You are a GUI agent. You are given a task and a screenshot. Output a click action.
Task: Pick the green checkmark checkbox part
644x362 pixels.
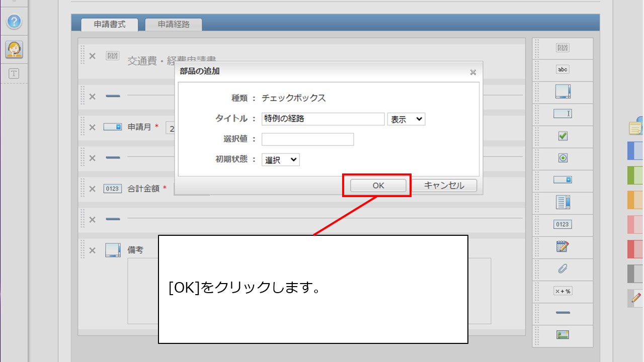[563, 136]
